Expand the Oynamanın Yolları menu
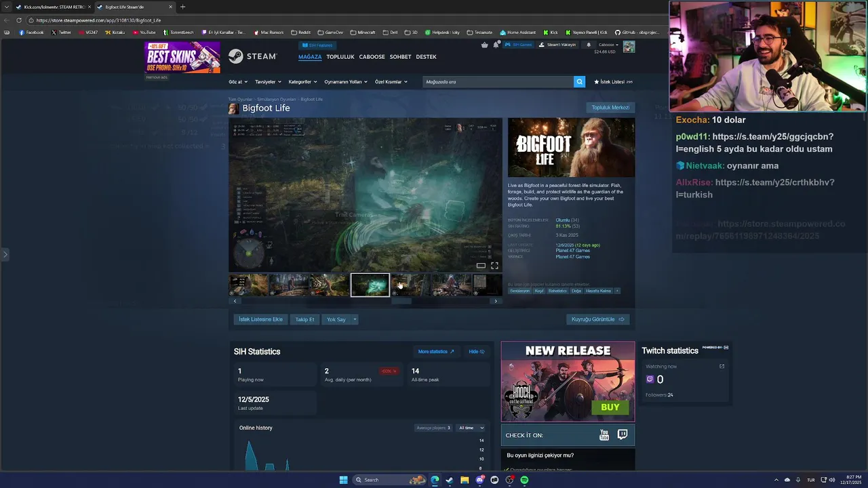 346,81
